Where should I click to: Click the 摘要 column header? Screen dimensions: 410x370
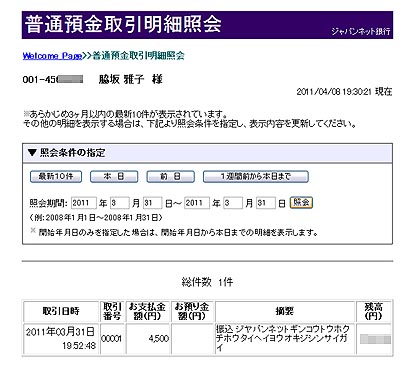[285, 311]
